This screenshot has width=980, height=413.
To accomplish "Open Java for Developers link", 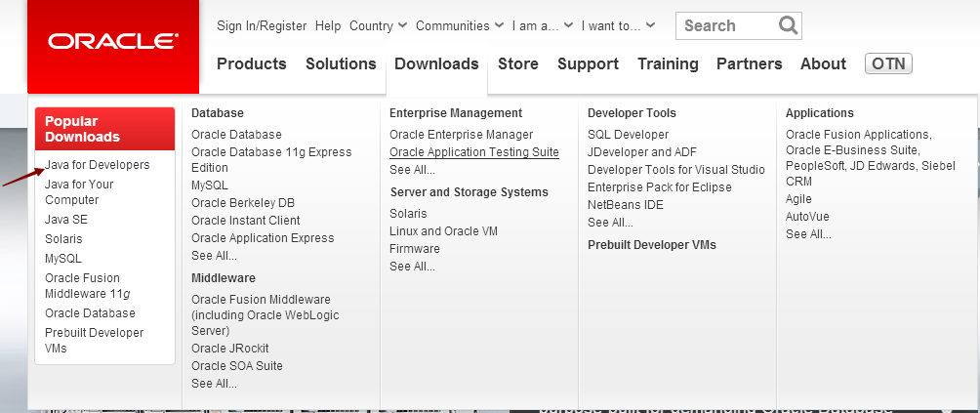I will click(x=98, y=165).
